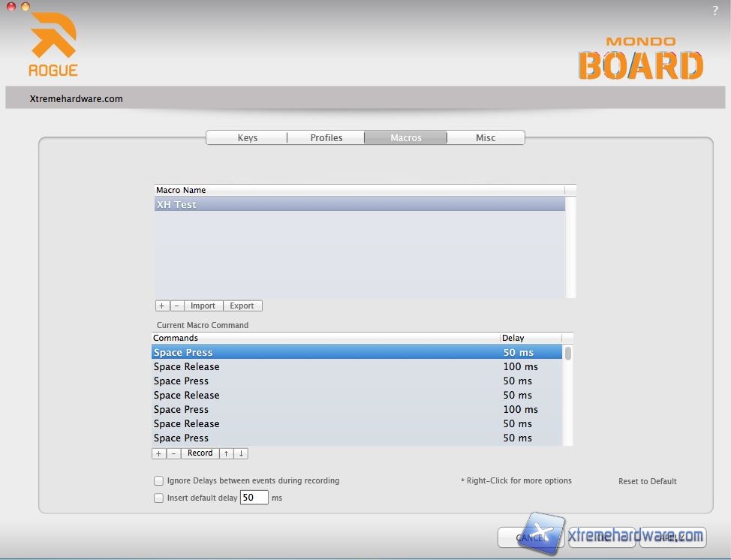Export the macro using Export button
The width and height of the screenshot is (731, 560).
coord(242,306)
